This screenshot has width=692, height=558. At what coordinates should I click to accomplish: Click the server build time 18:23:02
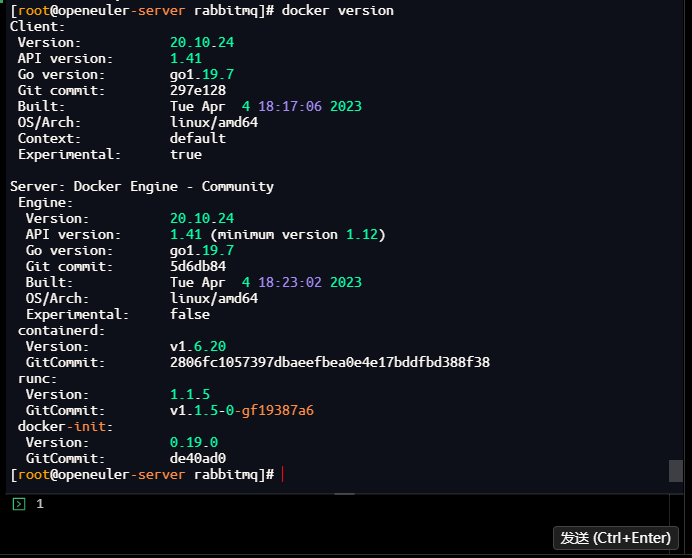click(x=290, y=283)
